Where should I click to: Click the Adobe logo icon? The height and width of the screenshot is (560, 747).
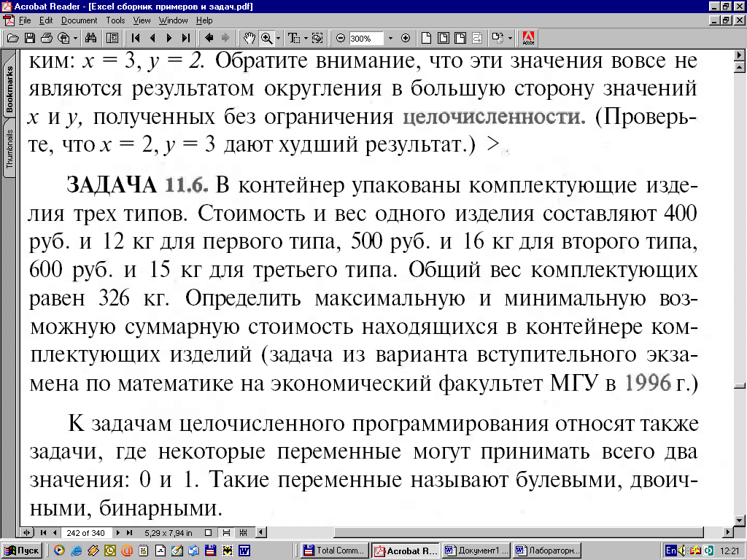pyautogui.click(x=528, y=38)
